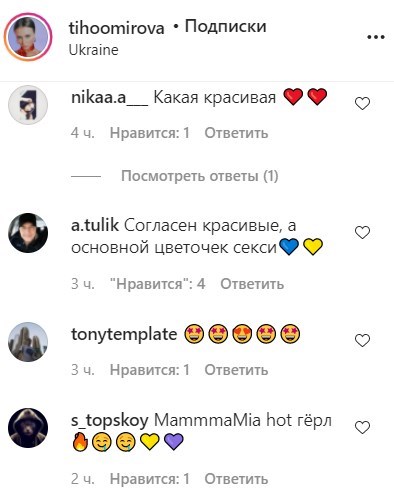This screenshot has width=394, height=495.
Task: Expand Посмотреть ответы (1) replies
Action: click(x=200, y=176)
